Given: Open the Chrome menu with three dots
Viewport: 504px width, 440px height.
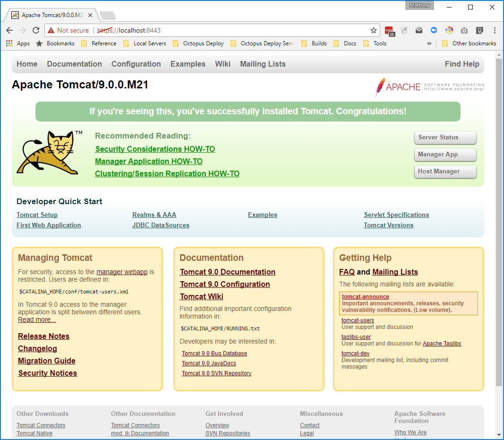Looking at the screenshot, I should (x=494, y=30).
